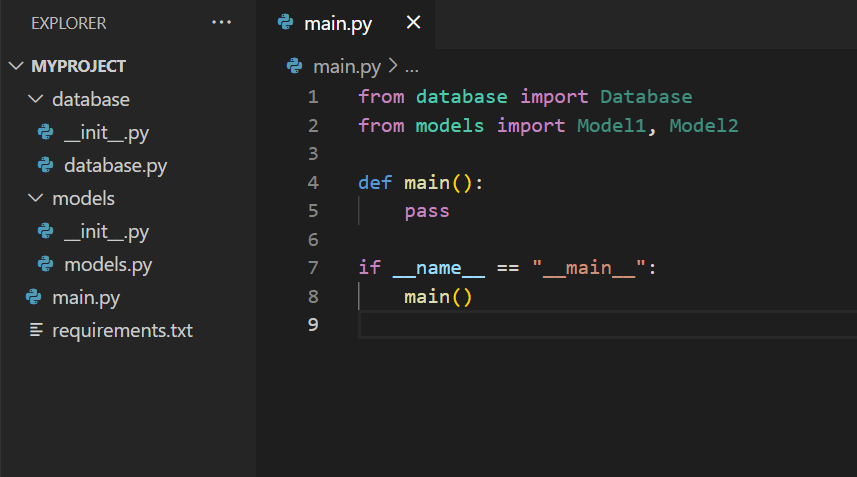The width and height of the screenshot is (857, 477).
Task: Click line number 4 in the gutter
Action: [313, 183]
